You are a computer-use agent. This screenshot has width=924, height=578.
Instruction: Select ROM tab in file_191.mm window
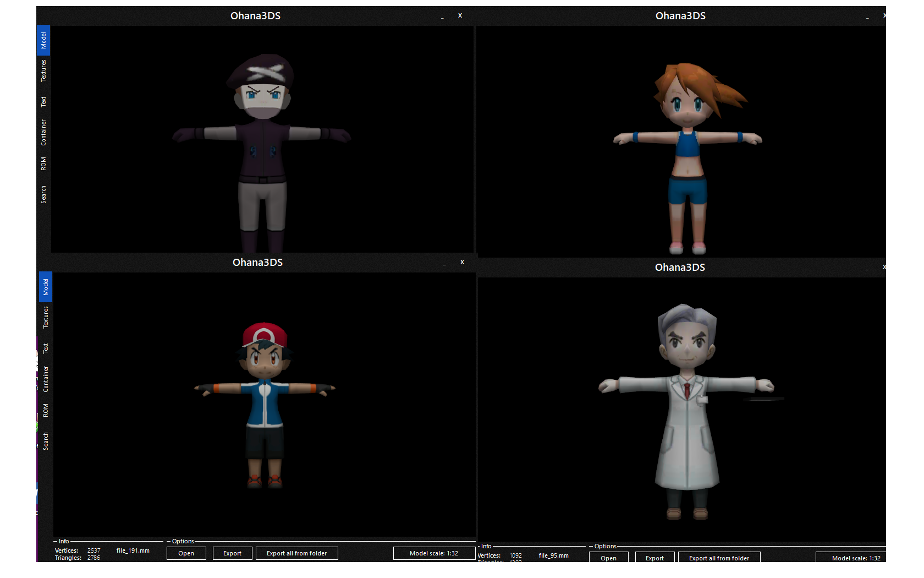46,410
